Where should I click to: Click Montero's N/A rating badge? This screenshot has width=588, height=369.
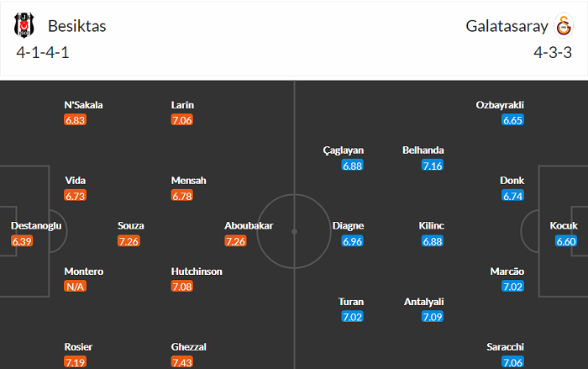pos(76,287)
